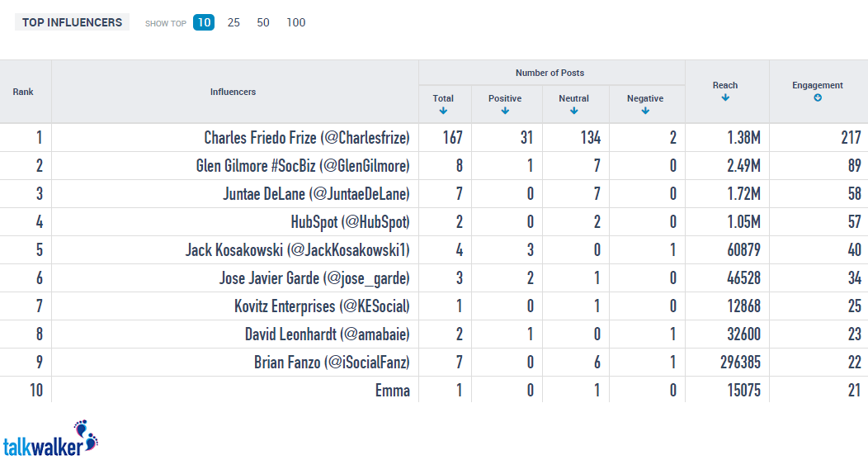Open Brian Fanzo (@iSocialFanz) entry
This screenshot has height=460, width=868.
point(333,362)
